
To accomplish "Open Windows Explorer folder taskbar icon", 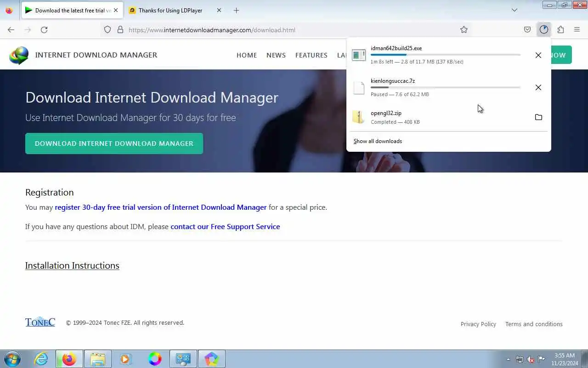I will 98,359.
